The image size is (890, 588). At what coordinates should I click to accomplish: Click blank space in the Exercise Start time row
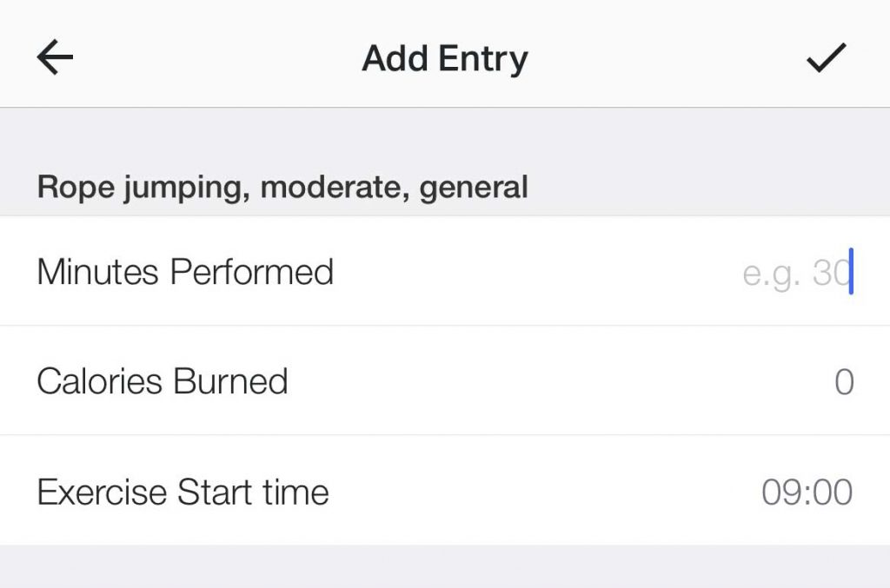click(x=539, y=492)
